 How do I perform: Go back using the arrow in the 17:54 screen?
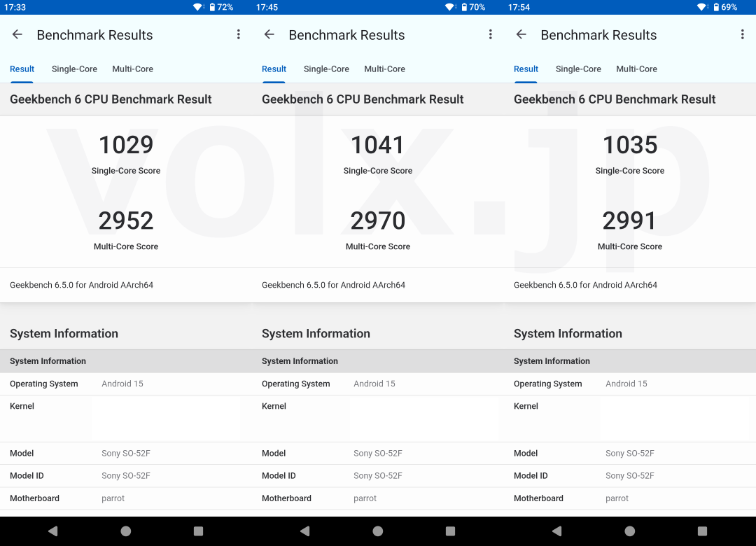[521, 35]
